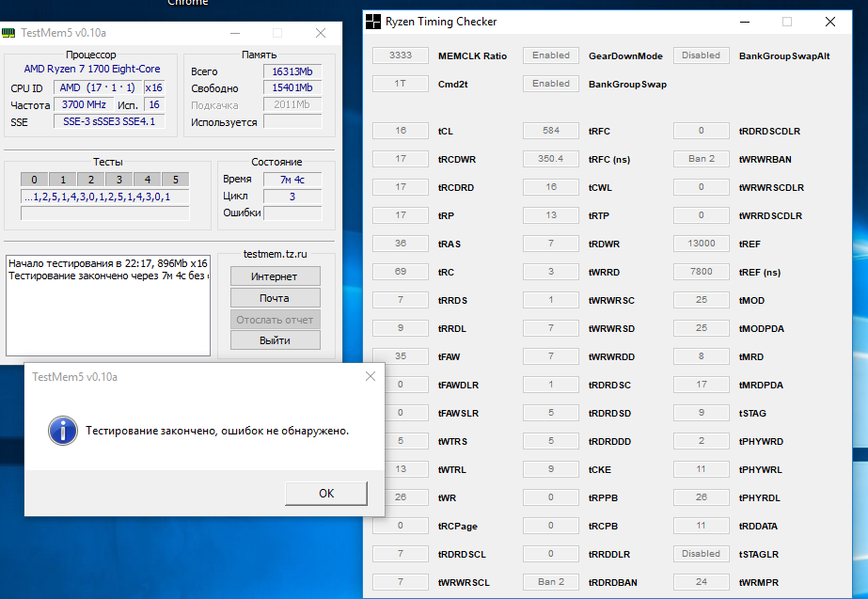Click the tFAW value 35
This screenshot has width=868, height=599.
401,356
